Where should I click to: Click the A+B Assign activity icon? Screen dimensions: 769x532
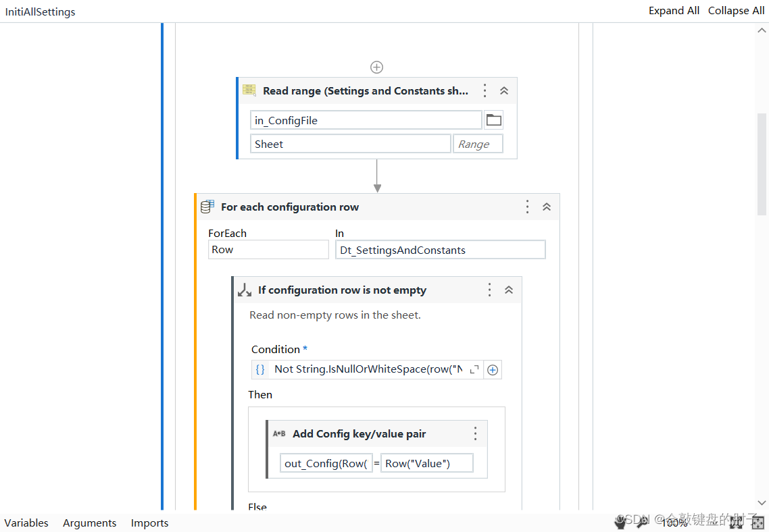click(279, 433)
